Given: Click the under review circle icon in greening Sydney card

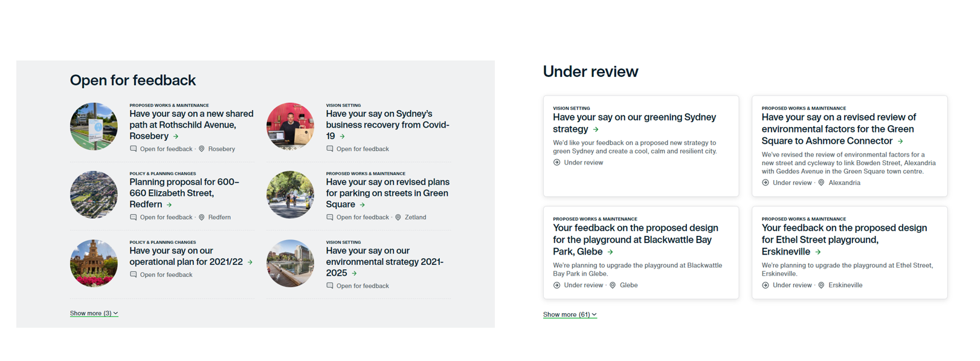Looking at the screenshot, I should pos(556,162).
